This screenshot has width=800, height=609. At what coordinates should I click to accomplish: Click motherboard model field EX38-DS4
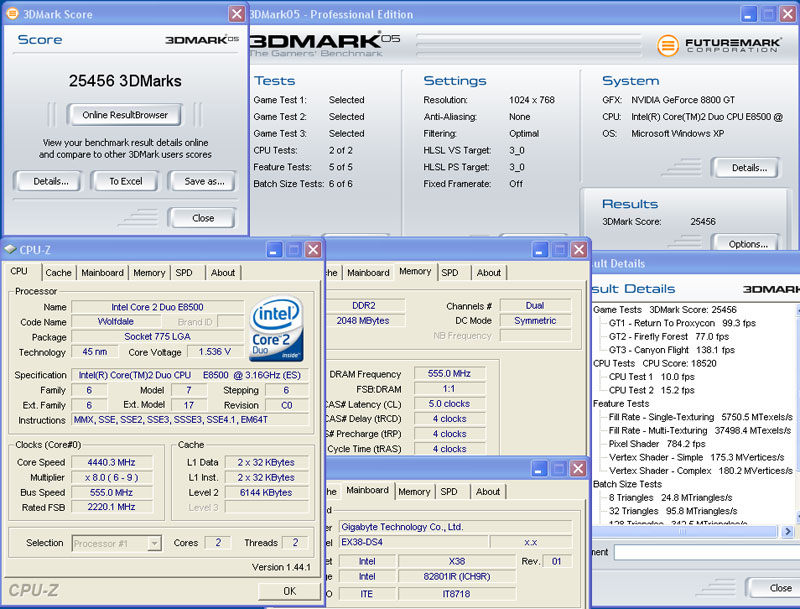(x=413, y=542)
